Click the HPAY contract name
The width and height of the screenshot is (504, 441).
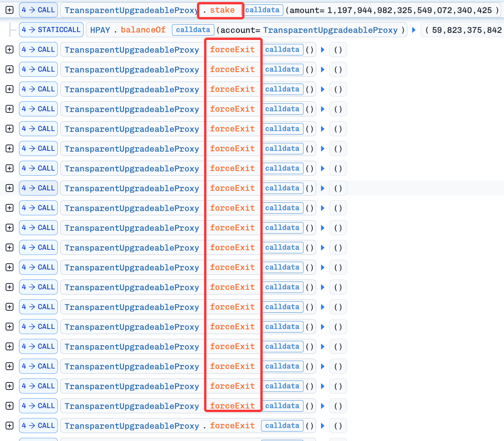(100, 30)
